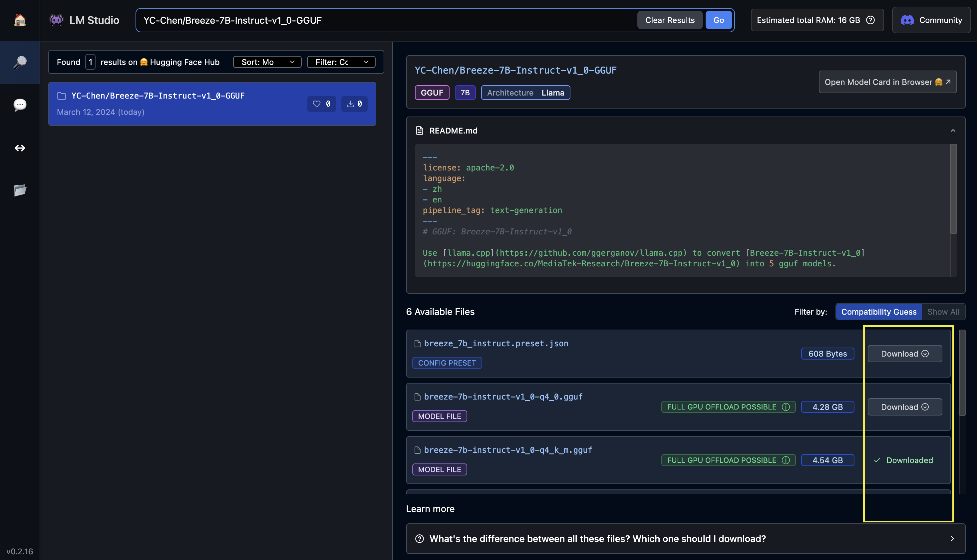Download breeze-7b-instruct-v1_0-q4_0.gguf file

pyautogui.click(x=904, y=407)
